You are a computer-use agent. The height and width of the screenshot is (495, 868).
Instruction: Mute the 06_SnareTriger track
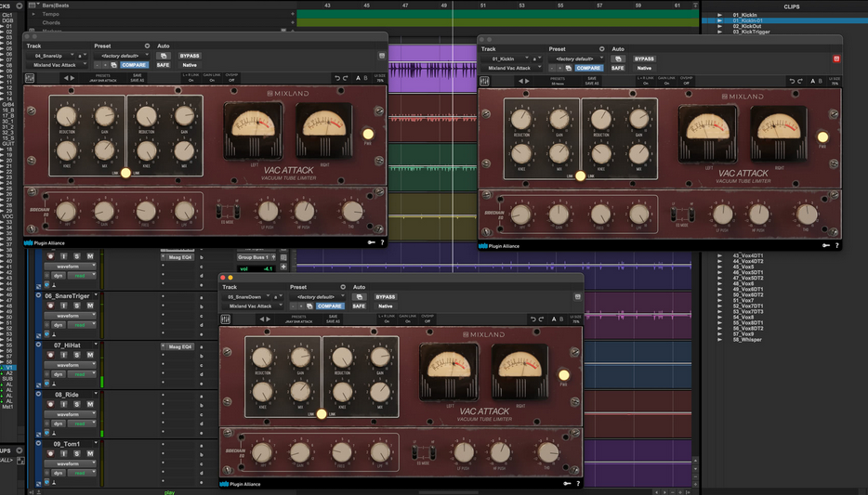pyautogui.click(x=90, y=306)
